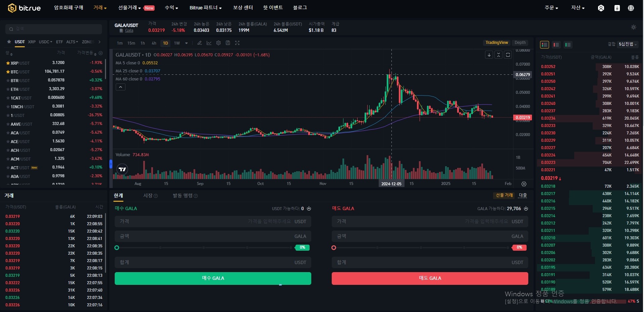Viewport: 644px width, 312px height.
Task: Click the maximize chart pane button
Action: [508, 55]
